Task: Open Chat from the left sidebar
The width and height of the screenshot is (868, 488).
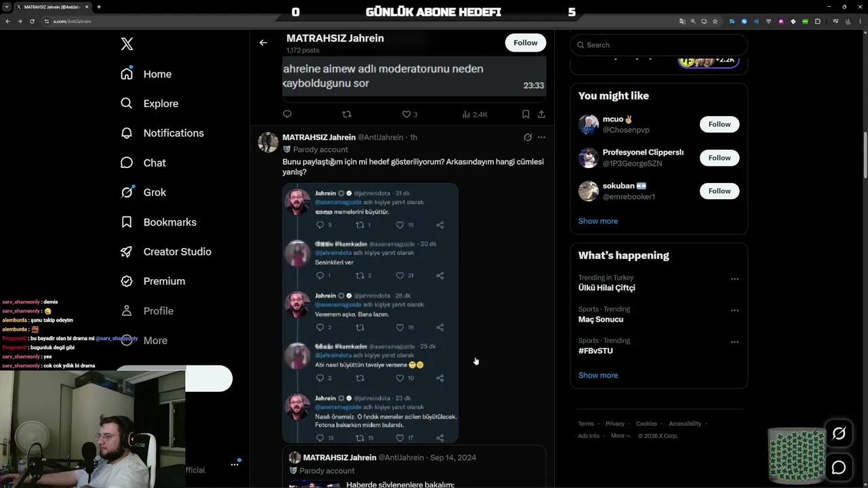Action: pos(143,163)
